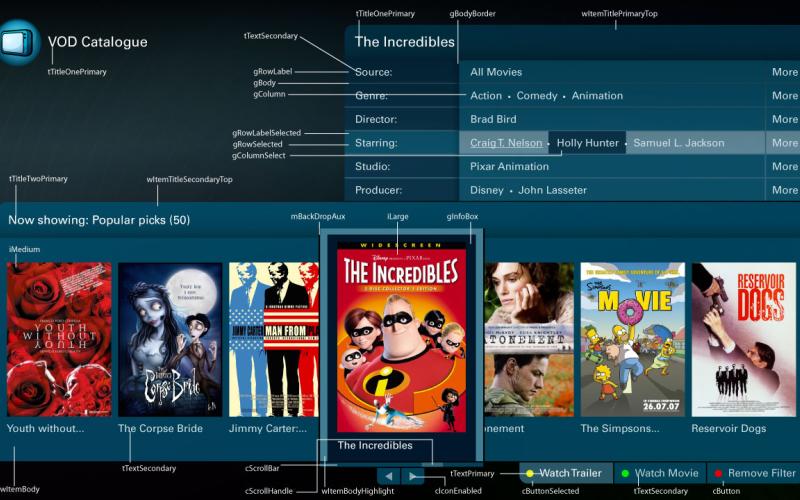800x500 pixels.
Task: Click the highlighted Incredibles cover
Action: [401, 333]
